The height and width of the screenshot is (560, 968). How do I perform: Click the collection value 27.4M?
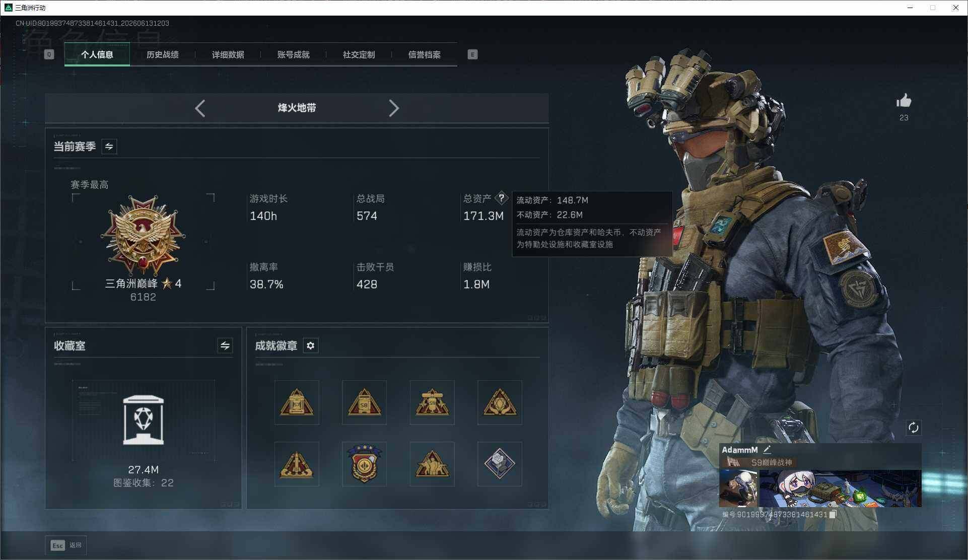click(x=144, y=470)
